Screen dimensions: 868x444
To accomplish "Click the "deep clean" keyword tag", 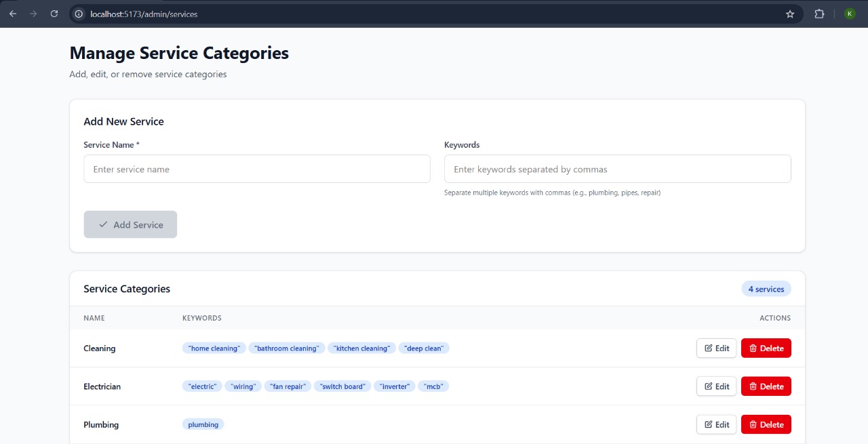I will pos(424,348).
